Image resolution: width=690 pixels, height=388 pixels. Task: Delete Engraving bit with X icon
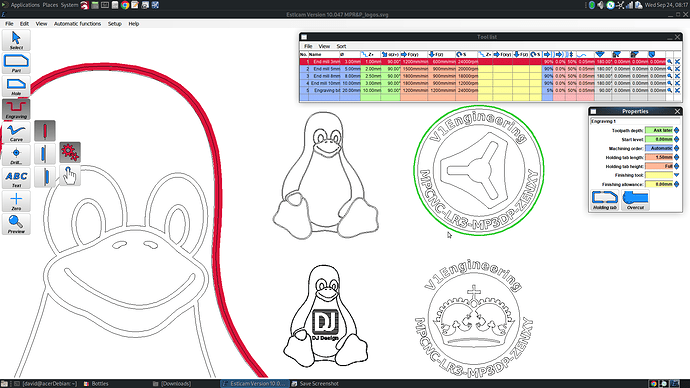pyautogui.click(x=677, y=90)
